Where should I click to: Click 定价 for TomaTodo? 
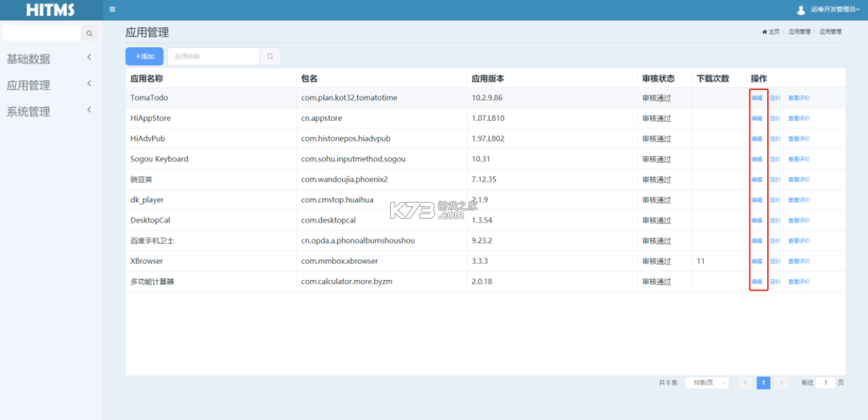coord(775,98)
